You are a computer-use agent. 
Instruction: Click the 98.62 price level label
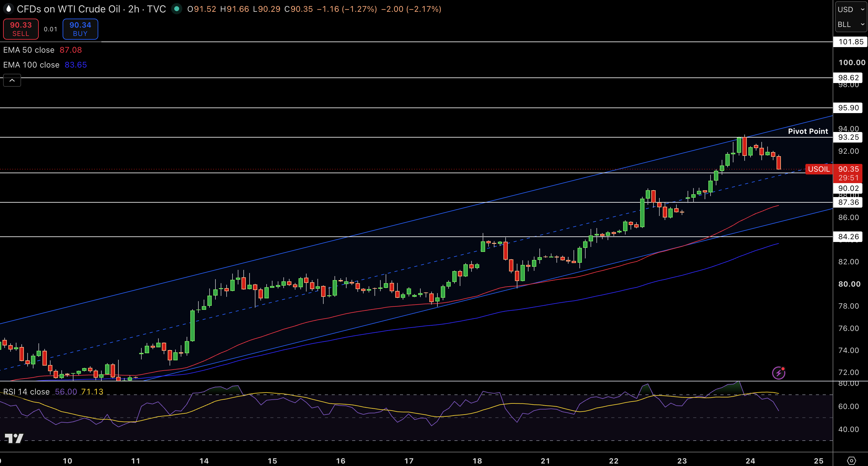tap(848, 78)
